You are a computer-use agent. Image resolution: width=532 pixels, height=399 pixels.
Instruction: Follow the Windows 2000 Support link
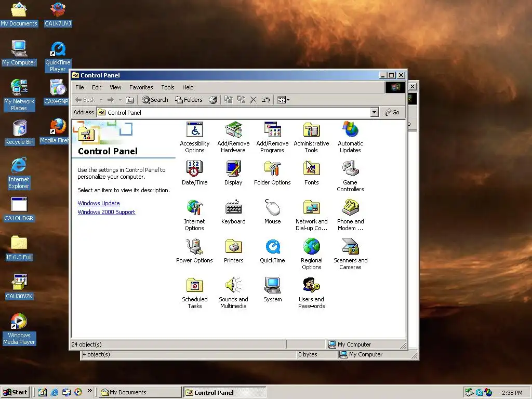point(107,212)
